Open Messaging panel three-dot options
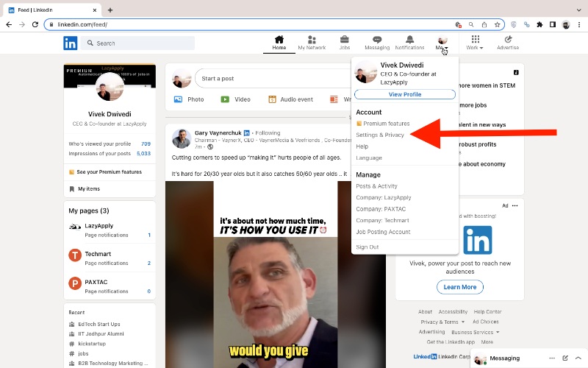Viewport: 588px width, 368px height. [x=552, y=358]
